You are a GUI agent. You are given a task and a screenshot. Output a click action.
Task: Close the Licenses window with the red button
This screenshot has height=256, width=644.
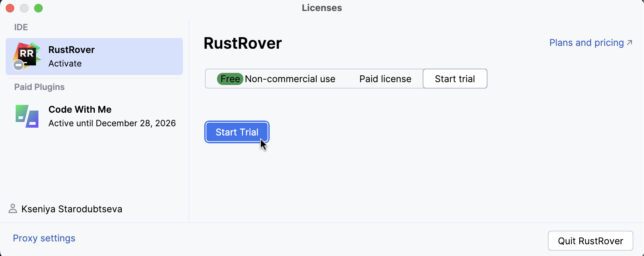(x=10, y=8)
